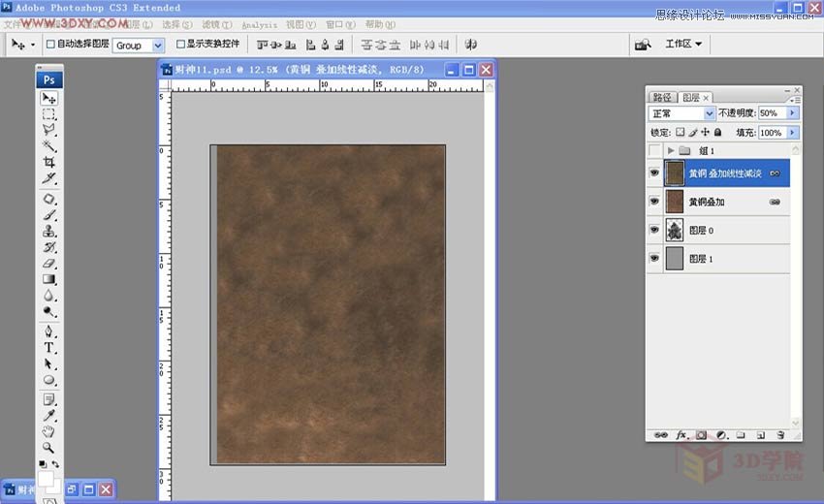Click the add layer style fx button
The image size is (824, 504).
click(x=681, y=434)
